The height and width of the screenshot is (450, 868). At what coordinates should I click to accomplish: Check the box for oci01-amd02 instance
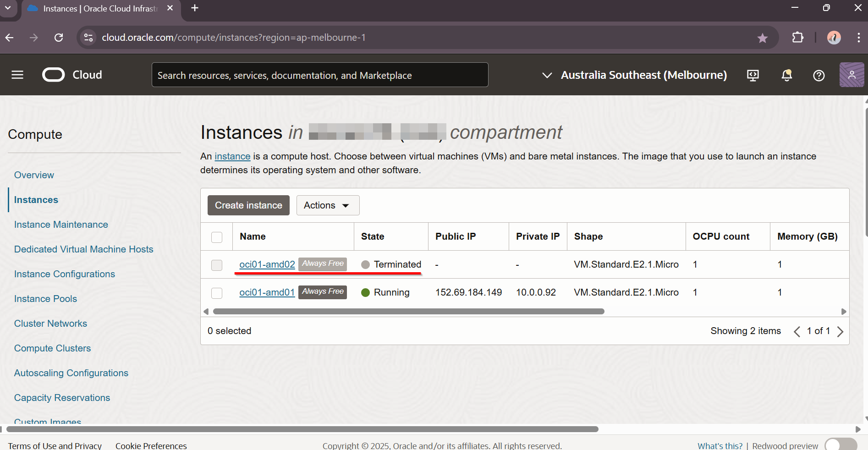(x=217, y=265)
